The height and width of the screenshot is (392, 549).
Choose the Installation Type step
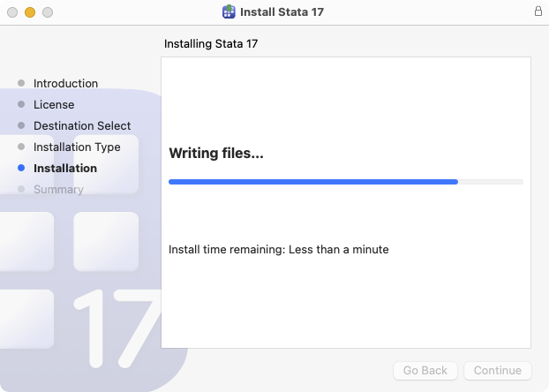[x=77, y=147]
